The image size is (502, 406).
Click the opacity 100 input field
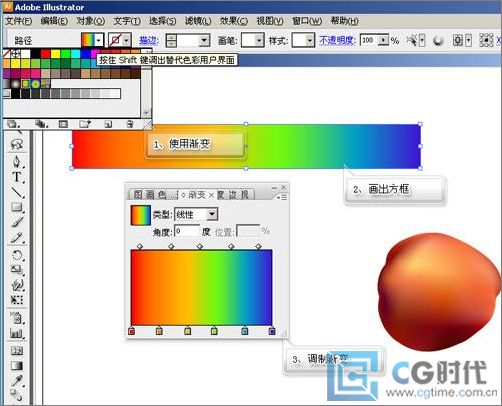(x=369, y=41)
